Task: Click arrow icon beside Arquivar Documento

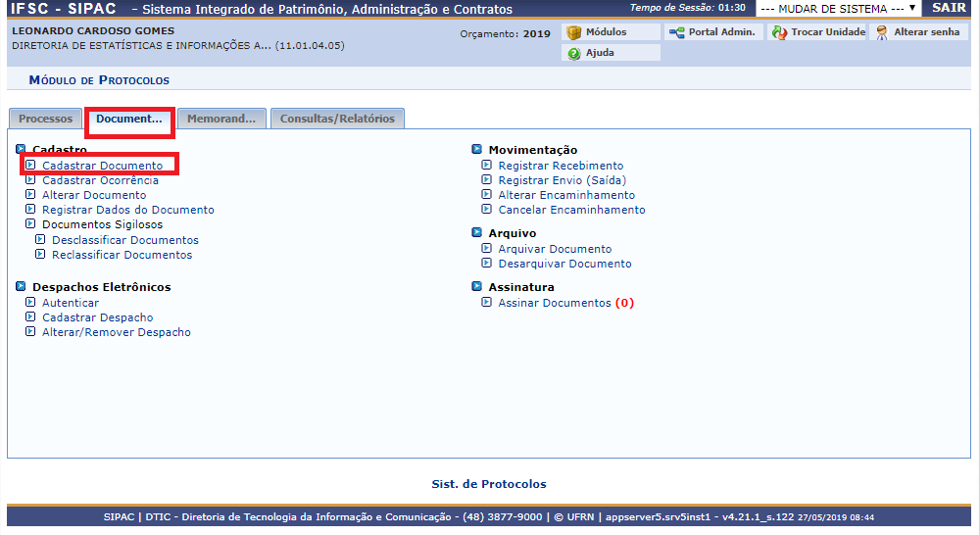Action: 486,249
